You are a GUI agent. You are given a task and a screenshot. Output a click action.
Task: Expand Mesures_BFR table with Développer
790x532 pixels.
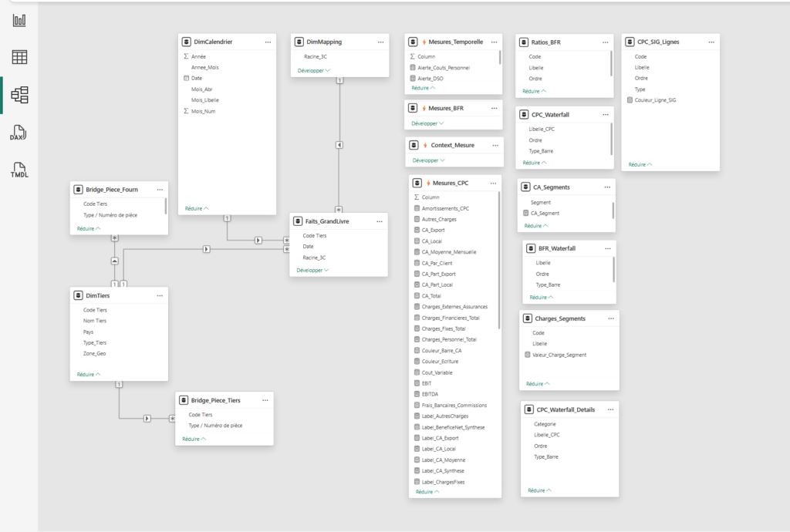tap(427, 123)
